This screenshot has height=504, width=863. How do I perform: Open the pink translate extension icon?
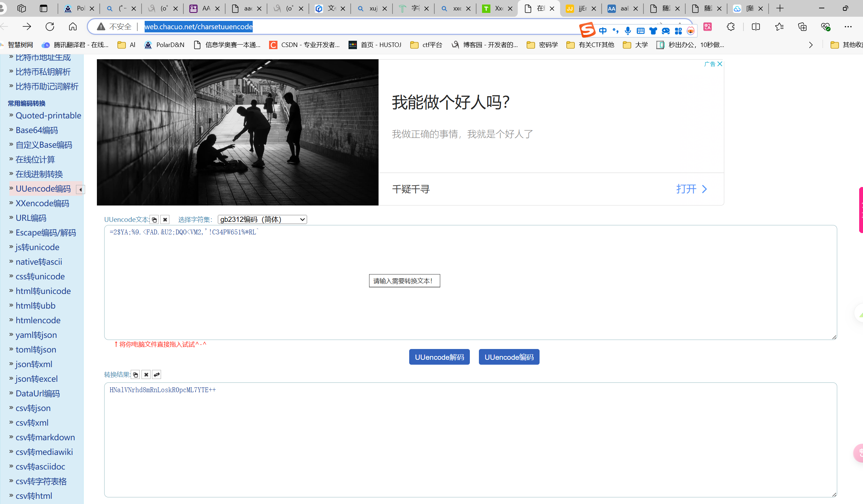[708, 27]
